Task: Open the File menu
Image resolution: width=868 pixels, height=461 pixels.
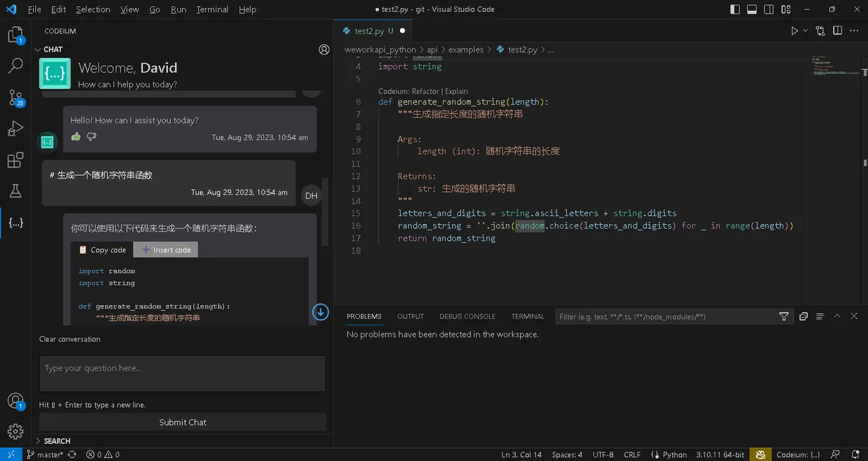Action: (35, 9)
